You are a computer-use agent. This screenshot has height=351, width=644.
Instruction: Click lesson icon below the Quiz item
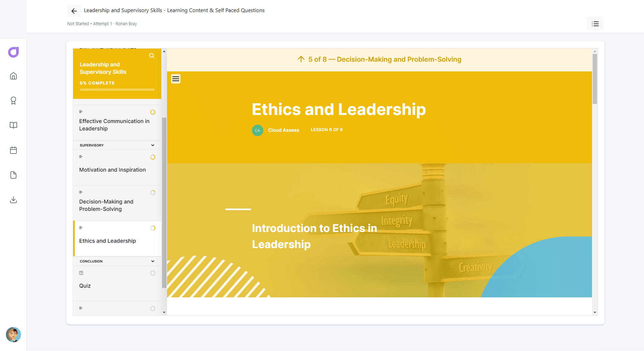click(x=81, y=308)
